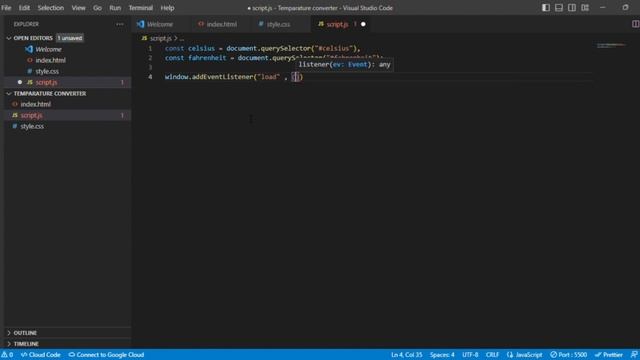Viewport: 640px width, 360px height.
Task: Click the breadcrumb ellipsis after script.js
Action: pos(182,38)
